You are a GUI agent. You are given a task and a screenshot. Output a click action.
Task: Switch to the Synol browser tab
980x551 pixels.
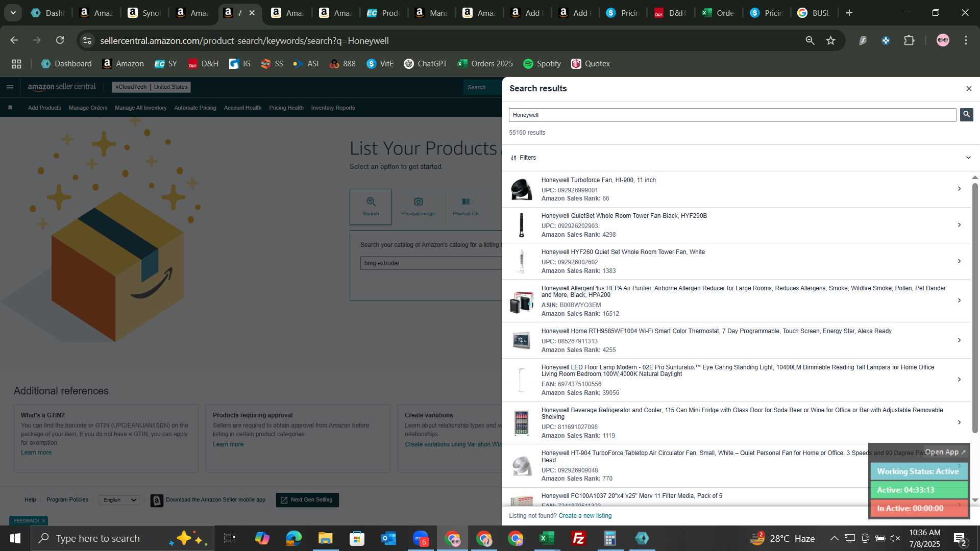click(144, 13)
